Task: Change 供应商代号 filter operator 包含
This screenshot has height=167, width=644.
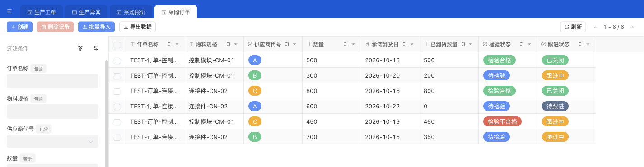Action: pyautogui.click(x=44, y=129)
